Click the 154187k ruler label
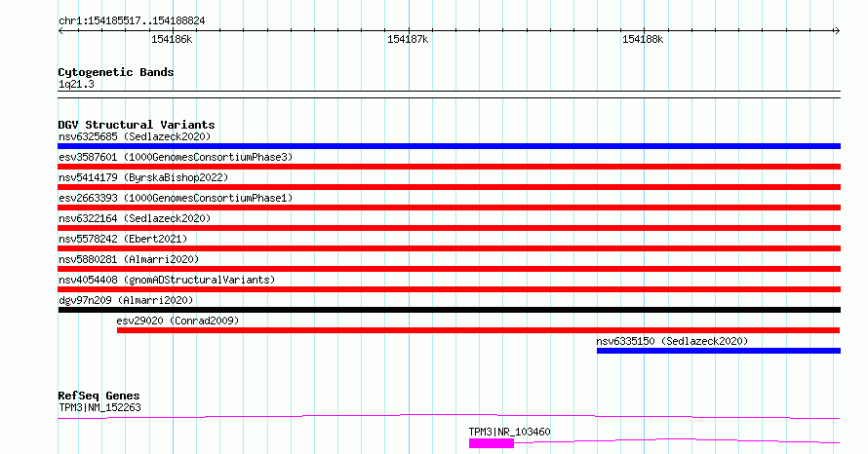 coord(408,39)
